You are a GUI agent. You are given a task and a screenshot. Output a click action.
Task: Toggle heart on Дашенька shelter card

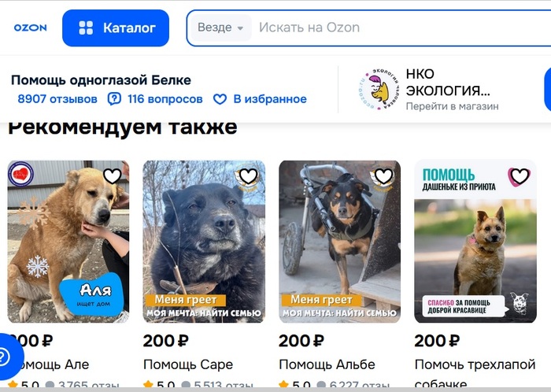point(520,176)
